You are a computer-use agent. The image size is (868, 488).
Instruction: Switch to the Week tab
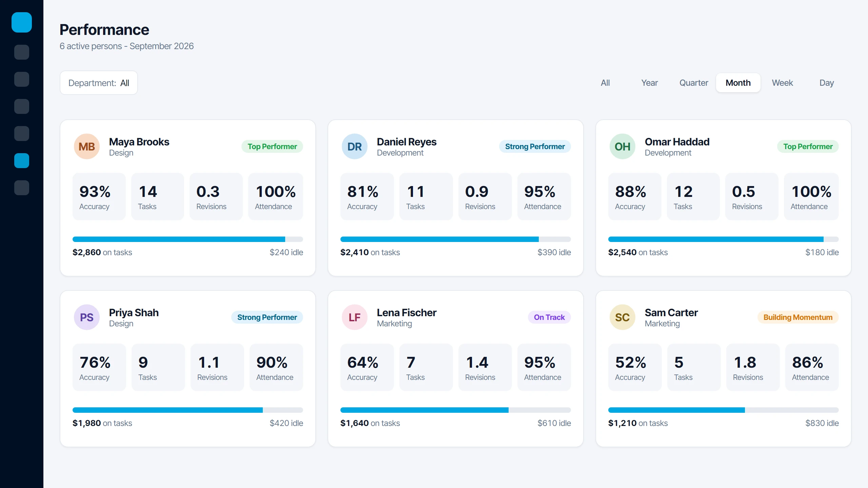[x=782, y=83]
